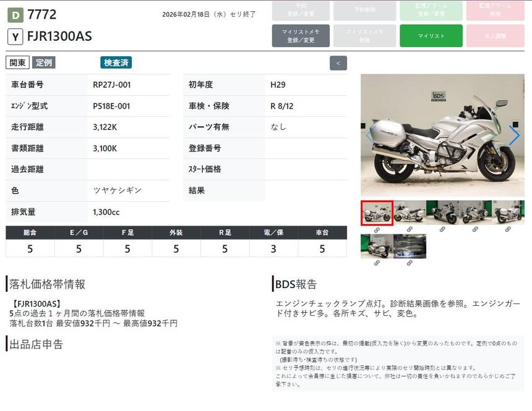Image resolution: width=532 pixels, height=411 pixels.
Task: Click the 監視アラーム 登録/変更 button
Action: pyautogui.click(x=431, y=11)
